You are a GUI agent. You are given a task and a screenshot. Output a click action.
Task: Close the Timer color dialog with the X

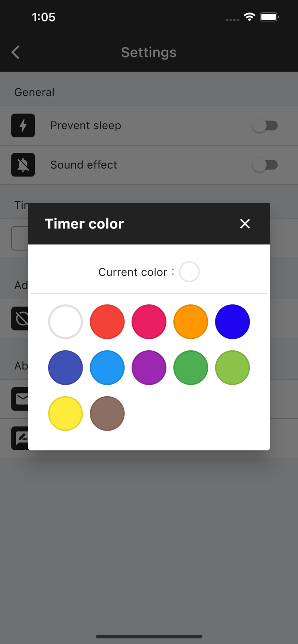(x=245, y=224)
